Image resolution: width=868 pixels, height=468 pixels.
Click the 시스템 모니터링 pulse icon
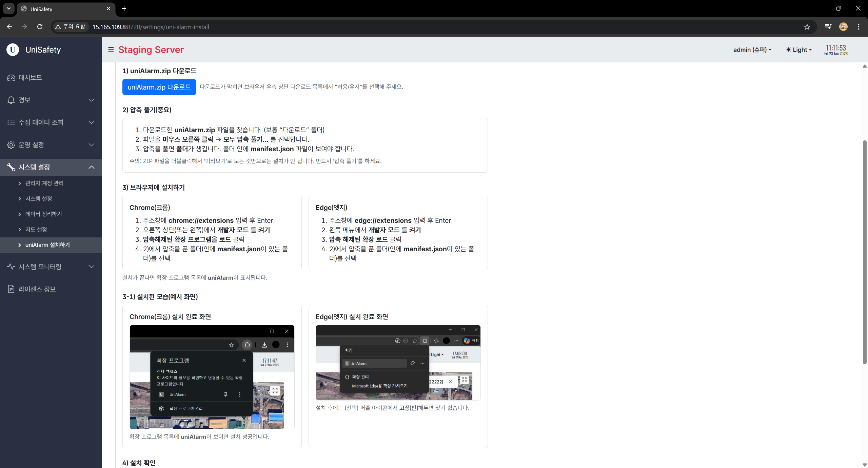click(11, 267)
